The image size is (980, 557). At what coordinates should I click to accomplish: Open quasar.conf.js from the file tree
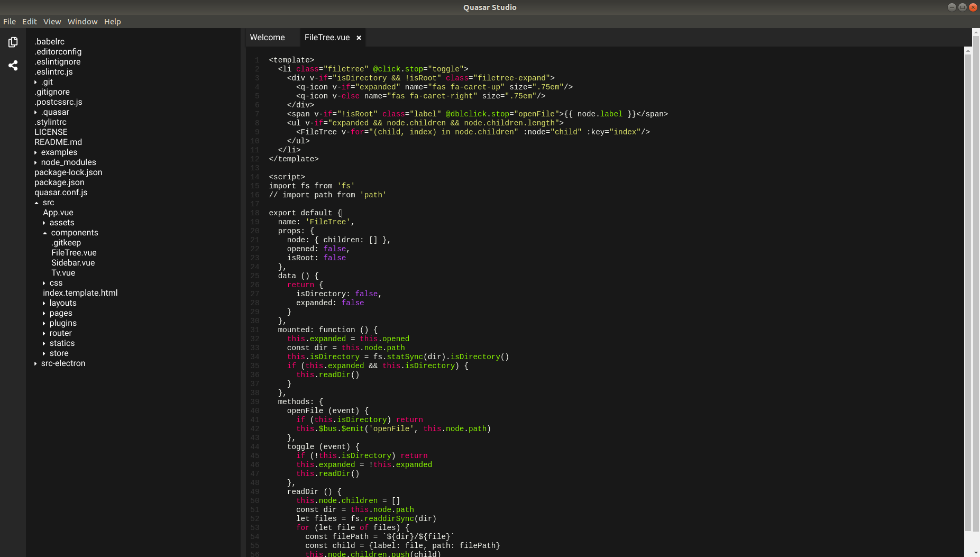[x=61, y=192]
